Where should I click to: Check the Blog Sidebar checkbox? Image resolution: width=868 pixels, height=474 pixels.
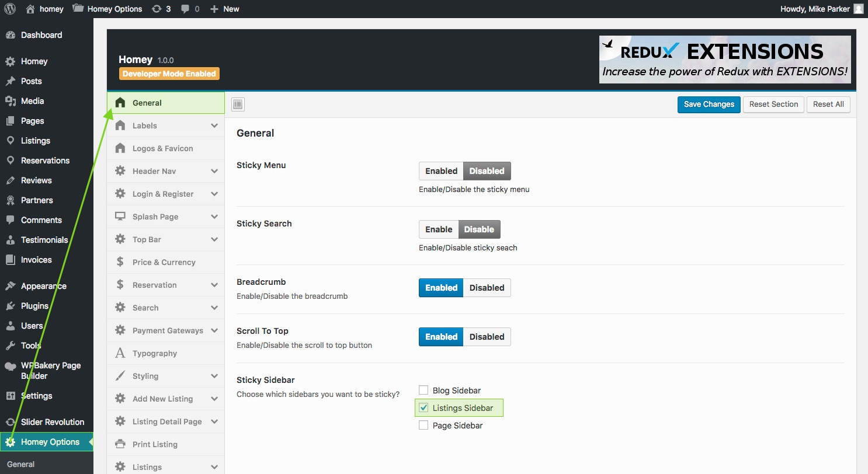coord(423,391)
